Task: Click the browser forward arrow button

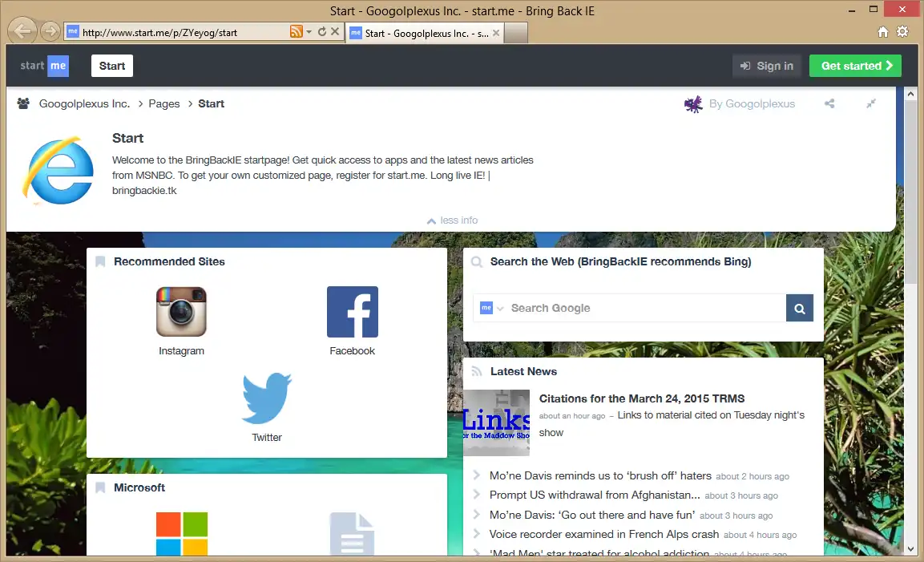Action: pyautogui.click(x=50, y=30)
